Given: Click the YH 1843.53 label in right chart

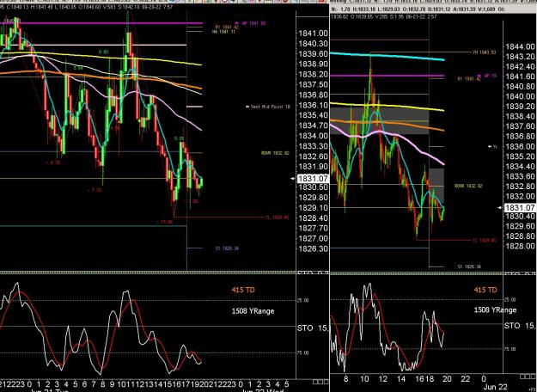Looking at the screenshot, I should pyautogui.click(x=485, y=52).
